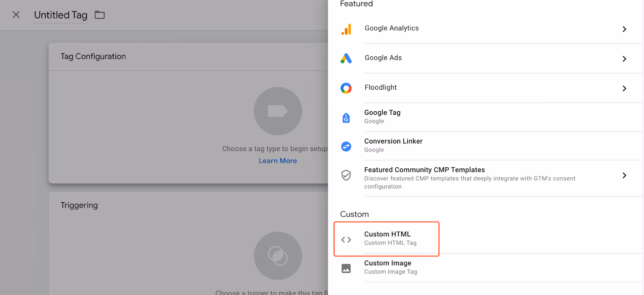
Task: Select Google Analytics from Featured list
Action: coord(485,29)
